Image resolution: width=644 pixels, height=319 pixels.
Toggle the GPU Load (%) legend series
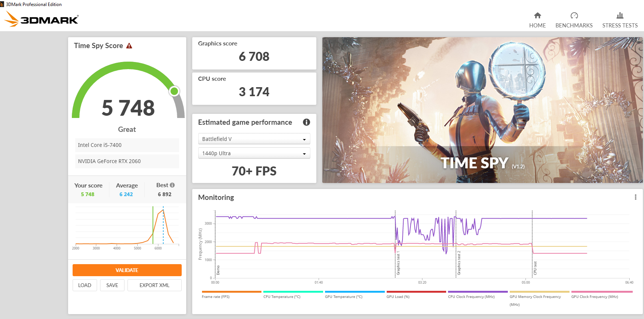pyautogui.click(x=416, y=295)
